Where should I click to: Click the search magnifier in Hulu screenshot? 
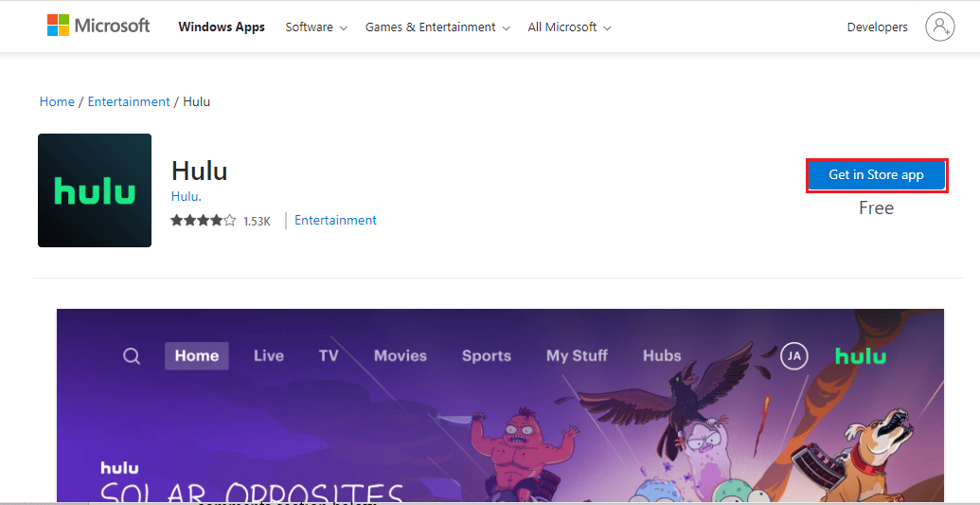click(x=132, y=356)
